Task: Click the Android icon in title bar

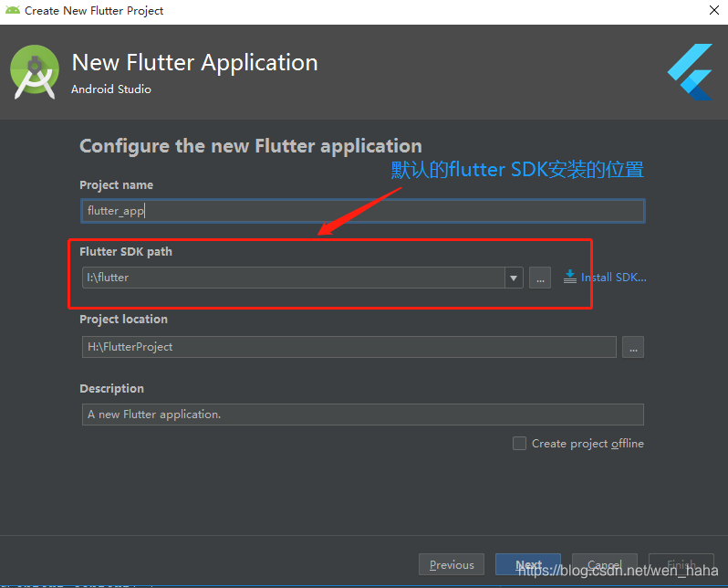Action: 13,10
